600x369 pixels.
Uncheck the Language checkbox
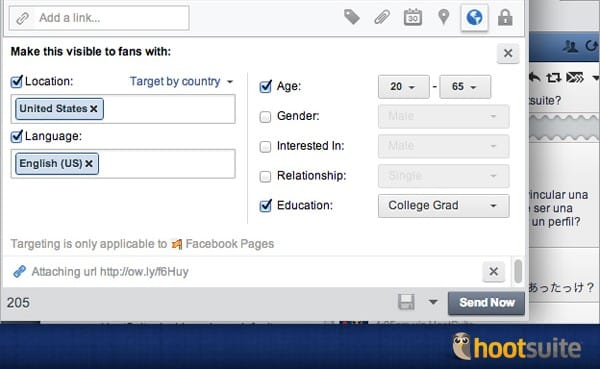click(16, 136)
